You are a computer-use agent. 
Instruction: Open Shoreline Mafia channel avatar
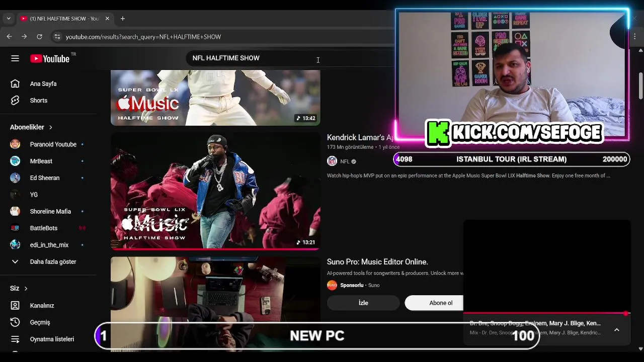tap(15, 211)
